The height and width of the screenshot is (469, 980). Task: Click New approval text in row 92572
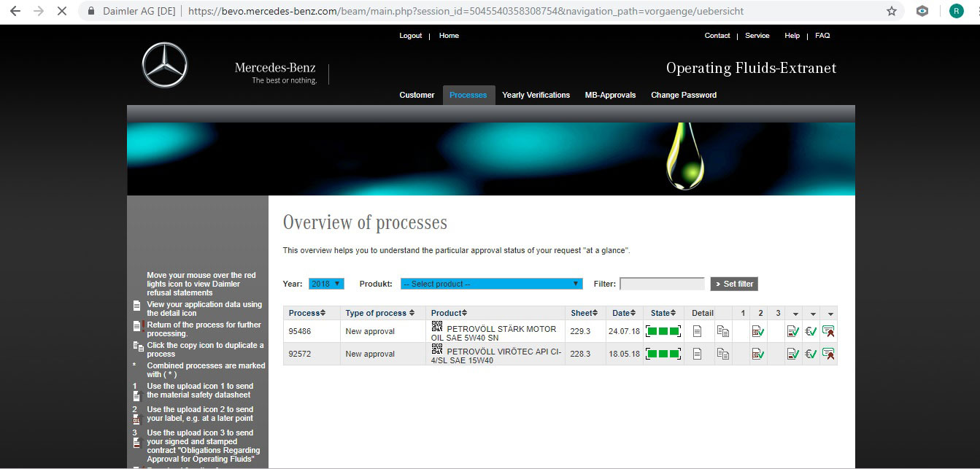(370, 354)
